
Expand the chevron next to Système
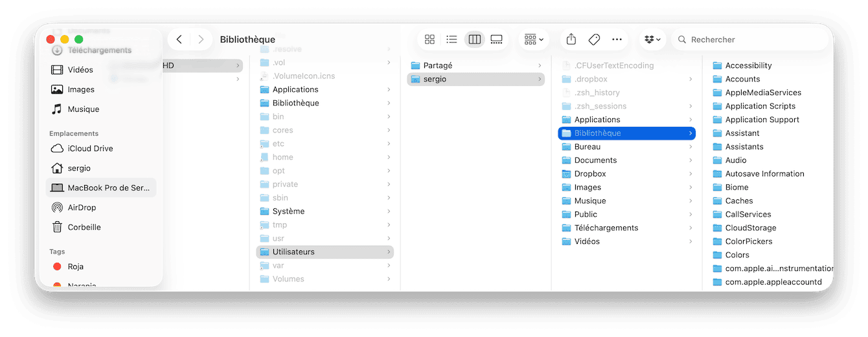coord(389,212)
